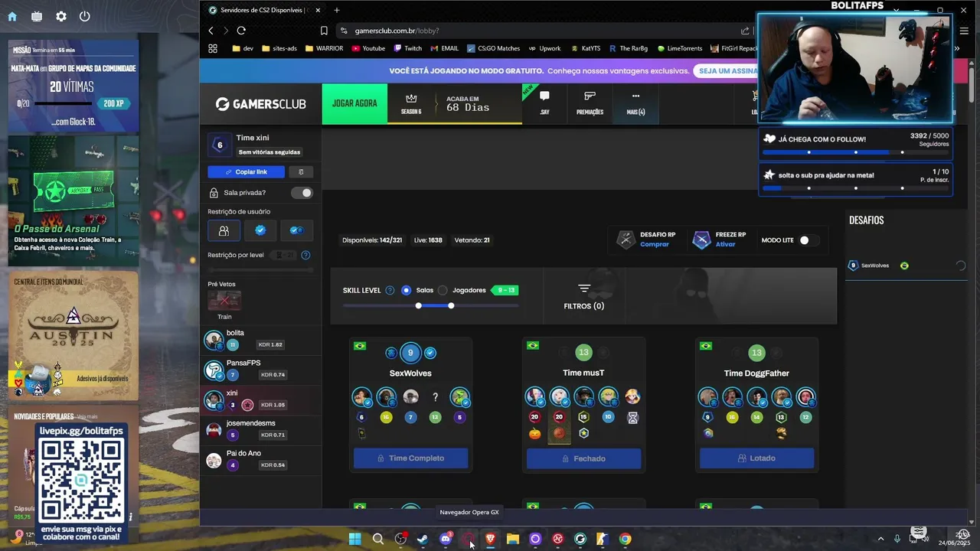
Task: Select the all-users restriction icon
Action: pos(224,230)
